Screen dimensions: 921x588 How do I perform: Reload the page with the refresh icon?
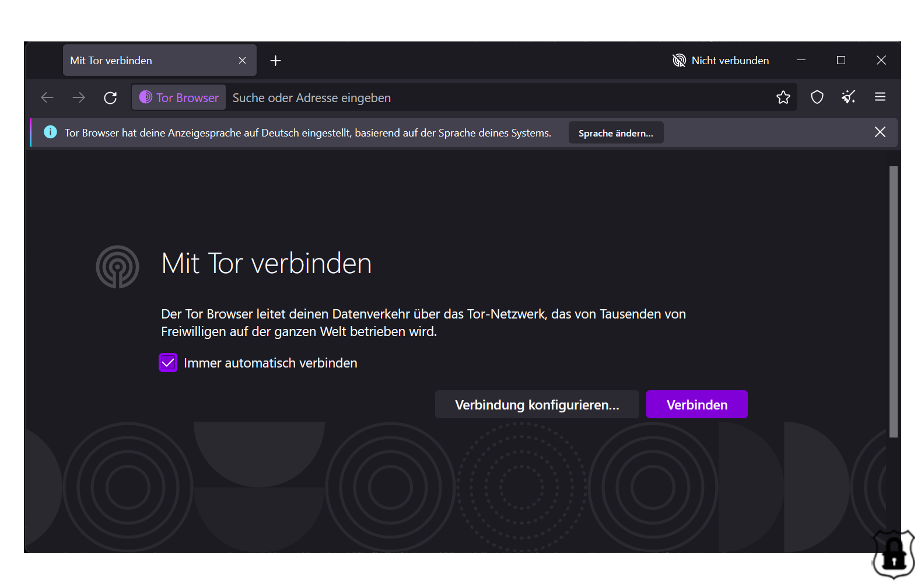[110, 97]
